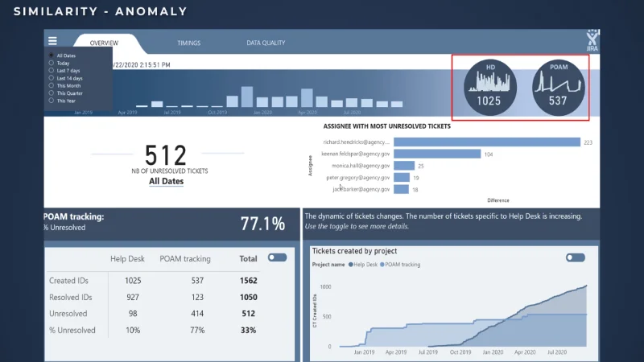The width and height of the screenshot is (644, 362).
Task: Click the JIRA logo icon
Action: tap(592, 40)
